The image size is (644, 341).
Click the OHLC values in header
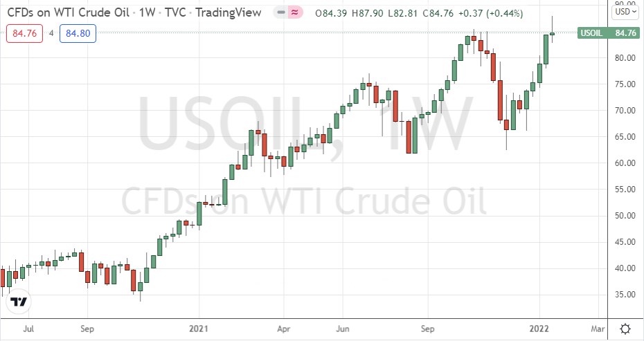click(418, 13)
